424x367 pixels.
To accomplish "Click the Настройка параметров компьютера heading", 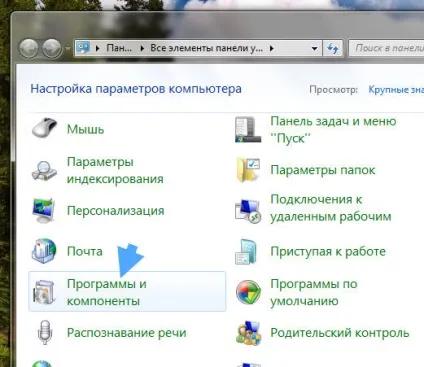I will [x=136, y=89].
